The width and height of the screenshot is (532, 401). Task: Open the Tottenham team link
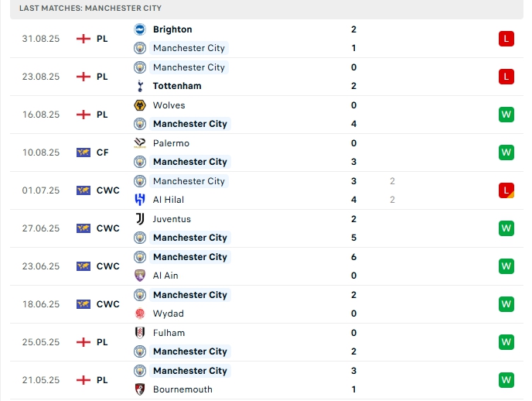[177, 86]
